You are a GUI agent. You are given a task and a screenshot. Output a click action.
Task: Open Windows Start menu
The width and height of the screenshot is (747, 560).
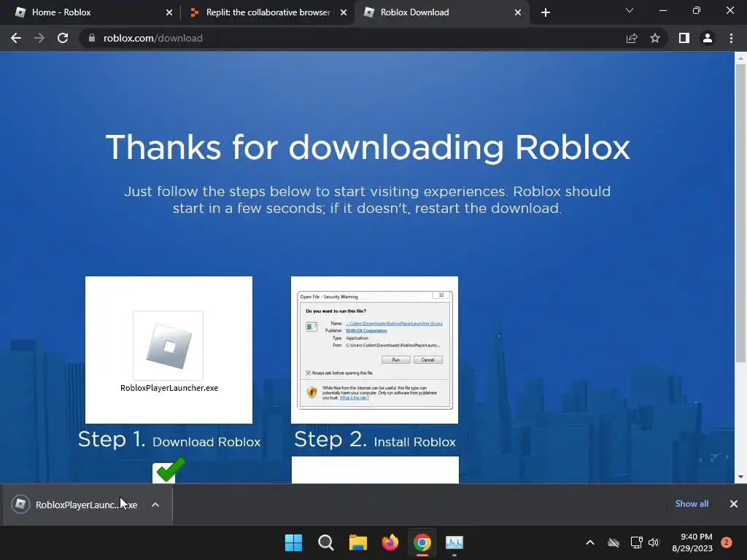pyautogui.click(x=293, y=542)
